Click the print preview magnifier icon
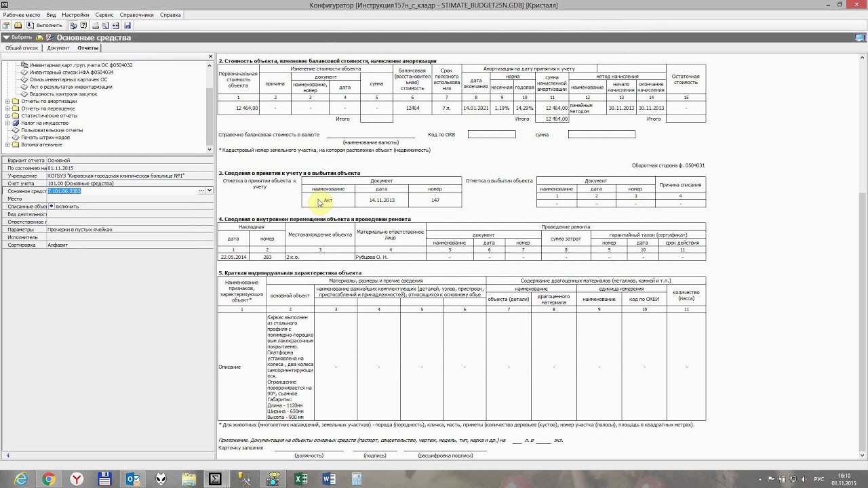This screenshot has height=488, width=868. pyautogui.click(x=106, y=25)
